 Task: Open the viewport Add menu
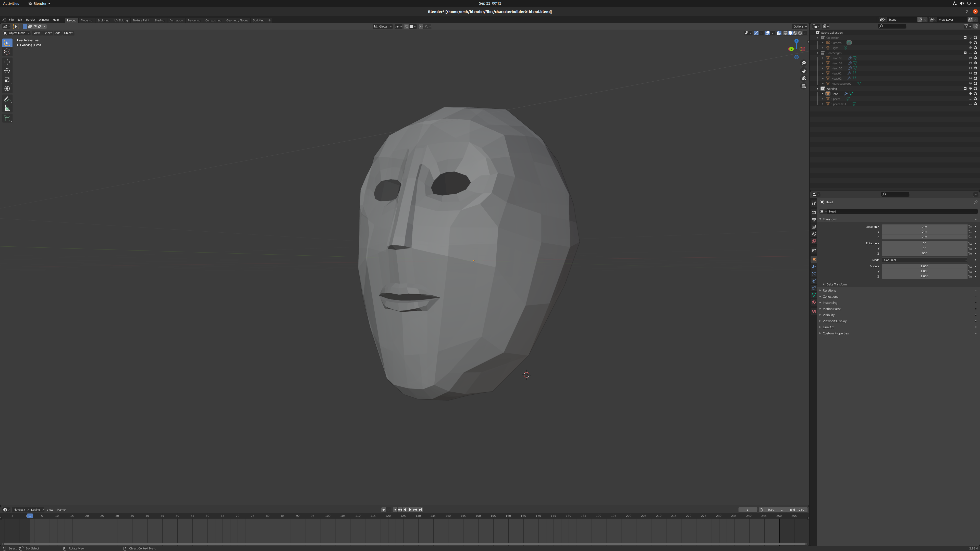(58, 33)
